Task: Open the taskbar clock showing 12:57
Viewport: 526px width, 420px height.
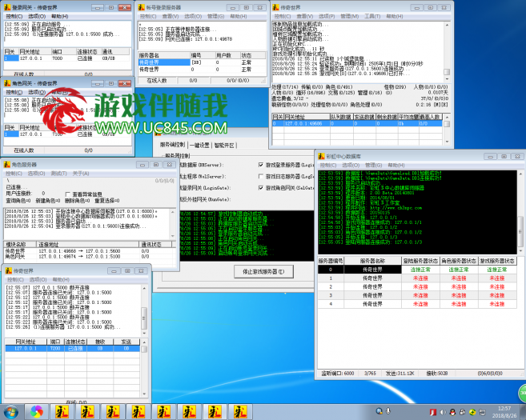Action: click(504, 412)
